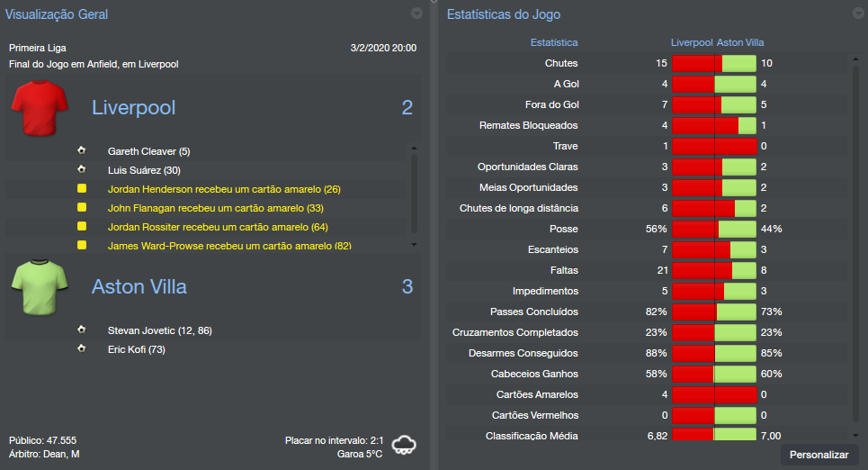Click the goal ball icon beside Gareth Cleaver
868x470 pixels.
[82, 151]
